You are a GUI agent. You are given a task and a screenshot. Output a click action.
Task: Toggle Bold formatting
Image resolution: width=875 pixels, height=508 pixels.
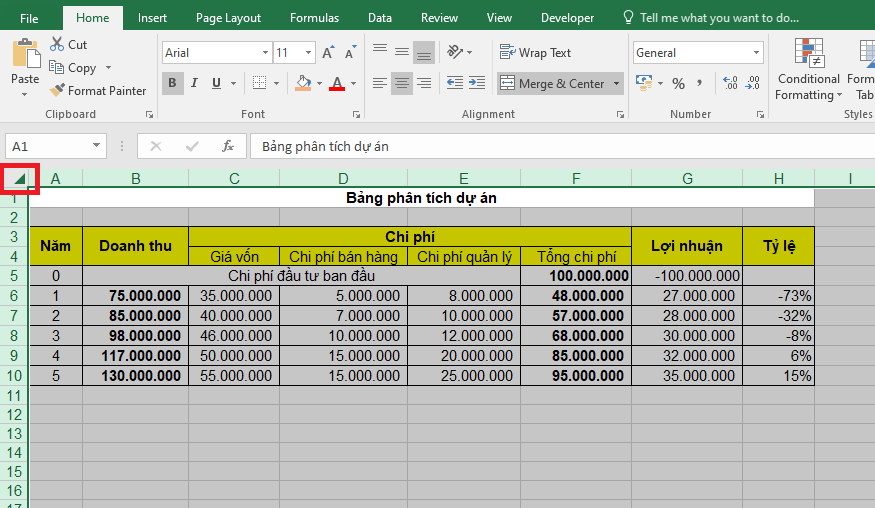(x=172, y=83)
